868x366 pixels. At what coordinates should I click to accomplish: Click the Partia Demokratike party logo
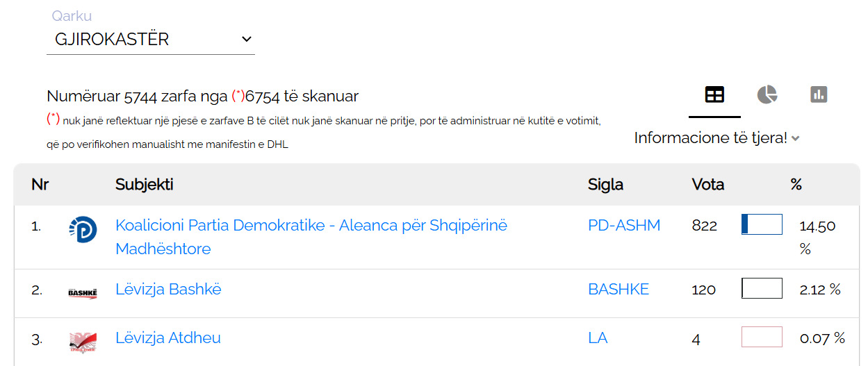pos(83,229)
